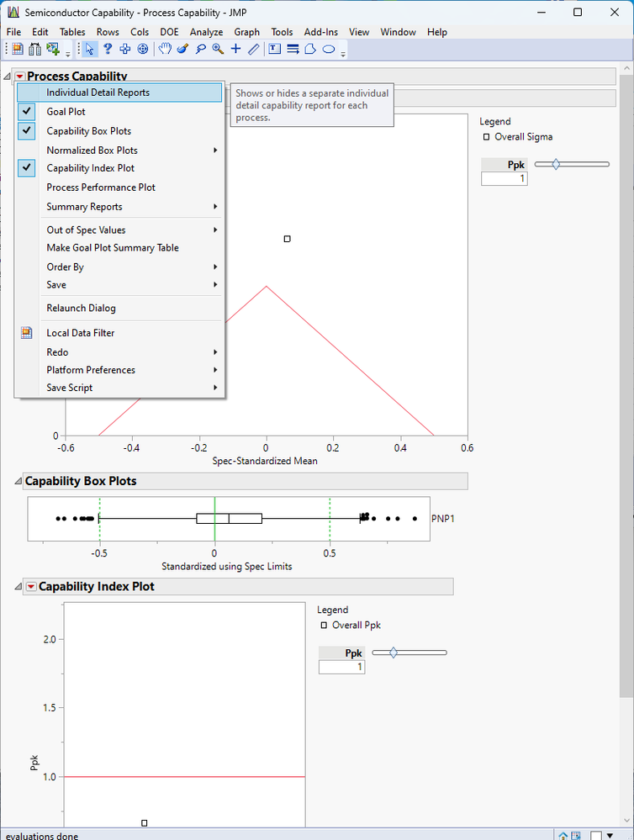
Task: Select the Selection crosshair move tool
Action: coord(125,50)
